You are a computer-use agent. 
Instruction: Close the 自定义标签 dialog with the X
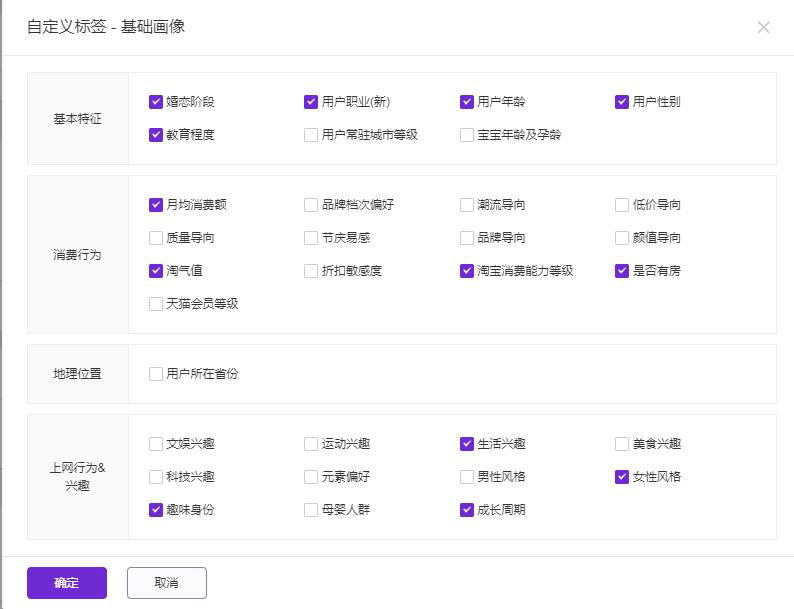click(763, 28)
